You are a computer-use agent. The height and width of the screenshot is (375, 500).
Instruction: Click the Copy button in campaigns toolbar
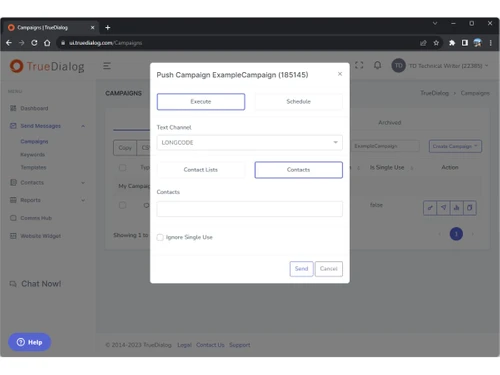[x=125, y=148]
